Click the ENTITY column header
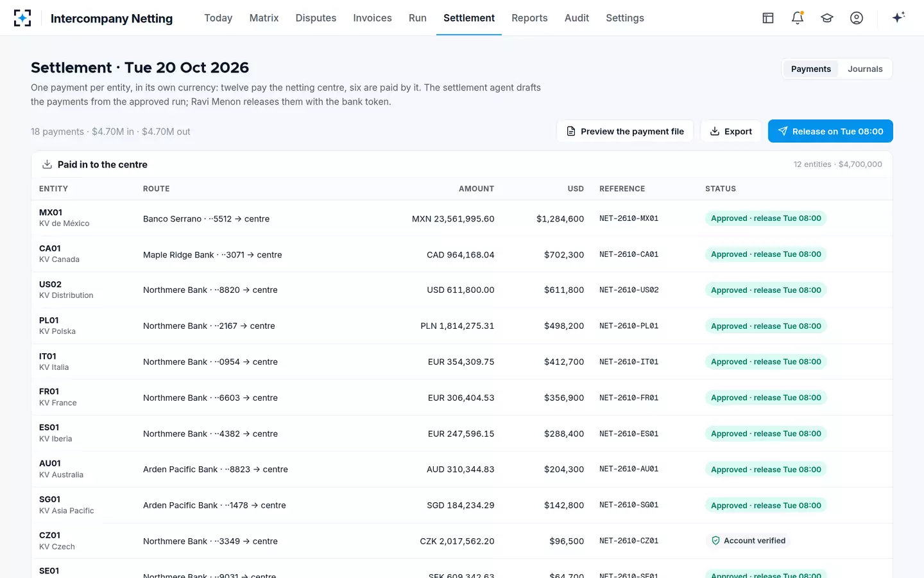Screen dimensions: 924x578 pos(53,189)
